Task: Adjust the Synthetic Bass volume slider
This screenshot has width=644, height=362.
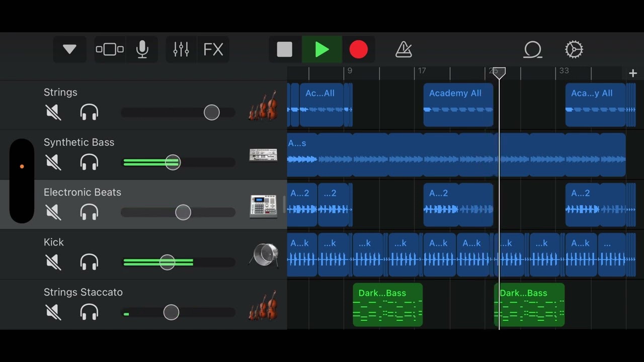Action: click(x=173, y=162)
